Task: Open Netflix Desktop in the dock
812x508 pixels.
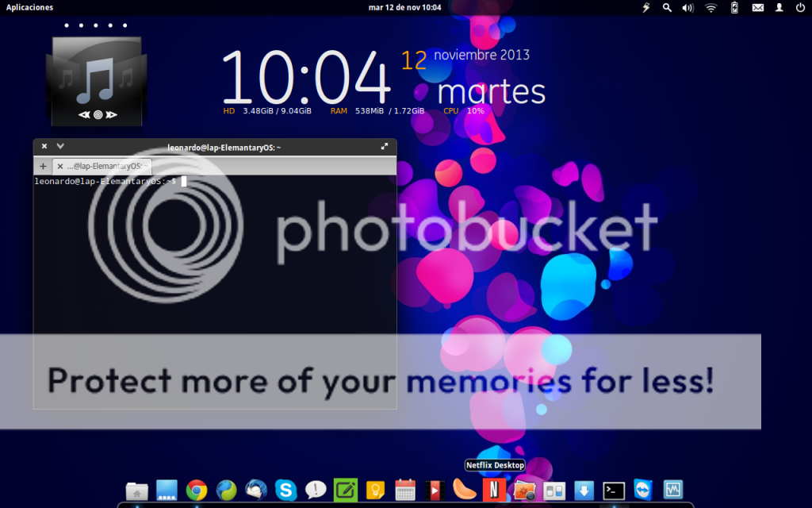Action: coord(494,490)
